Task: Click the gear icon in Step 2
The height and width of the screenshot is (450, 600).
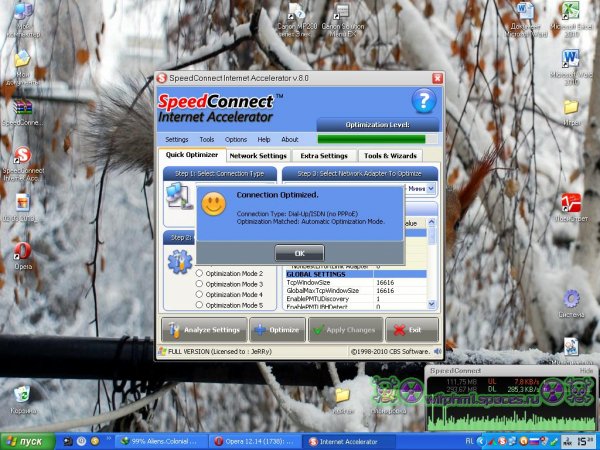Action: pyautogui.click(x=180, y=261)
